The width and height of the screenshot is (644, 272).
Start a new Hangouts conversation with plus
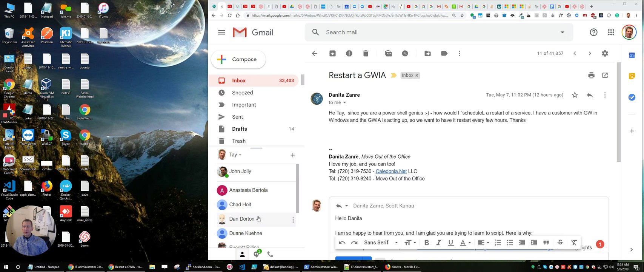(x=293, y=155)
